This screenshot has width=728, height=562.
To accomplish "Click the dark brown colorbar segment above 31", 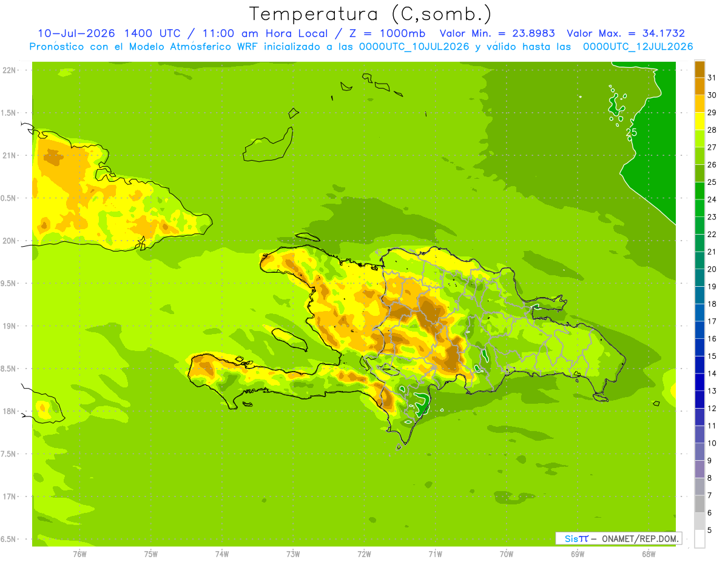I will 699,69.
